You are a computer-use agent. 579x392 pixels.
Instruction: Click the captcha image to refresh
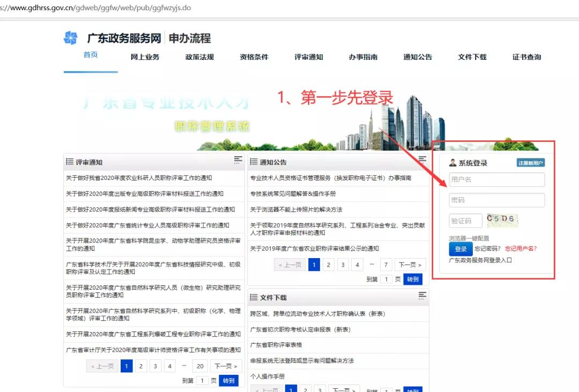pos(502,220)
